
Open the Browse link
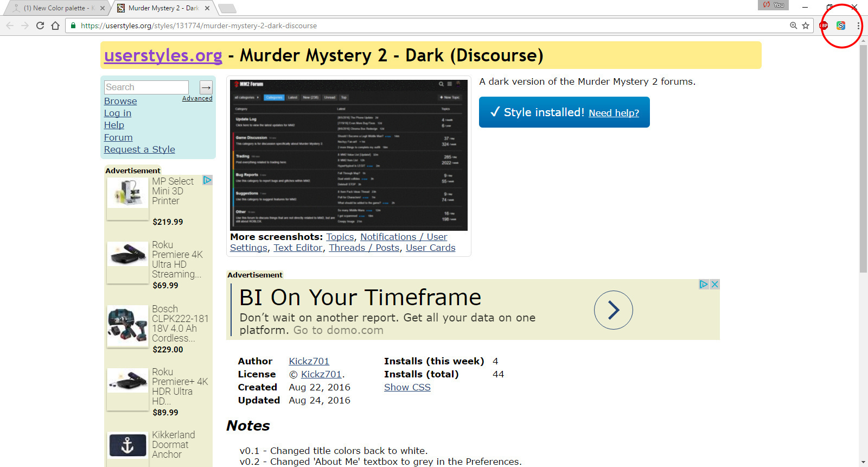[x=120, y=101]
